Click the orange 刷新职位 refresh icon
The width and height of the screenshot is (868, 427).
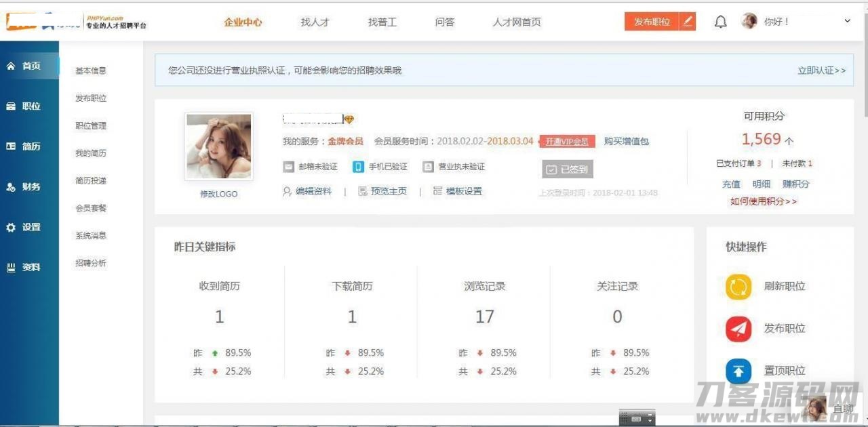pos(738,287)
